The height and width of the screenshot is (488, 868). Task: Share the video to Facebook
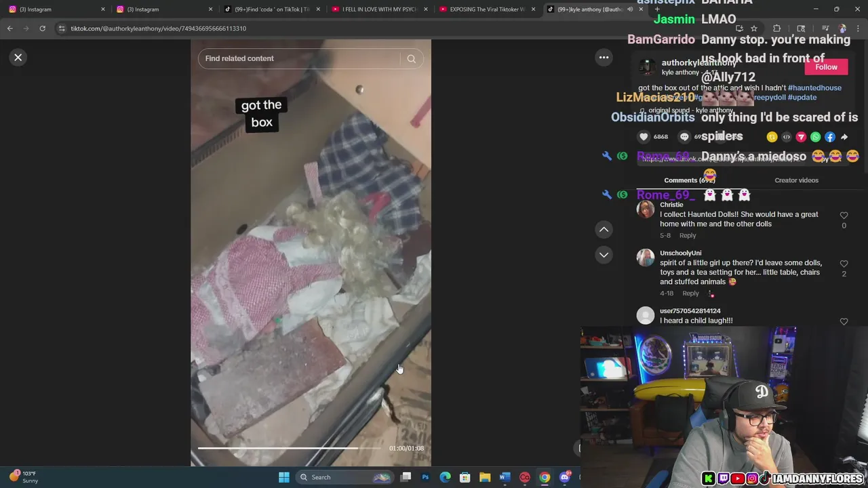830,137
